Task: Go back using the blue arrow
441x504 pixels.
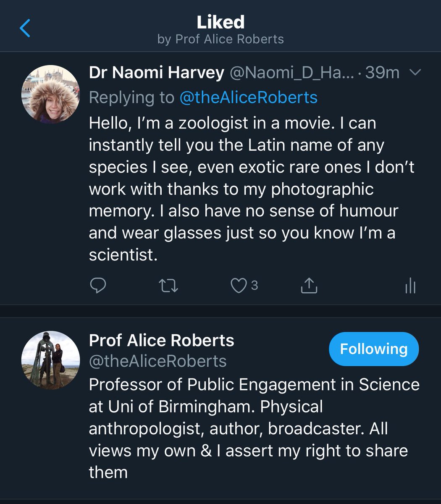Action: click(25, 28)
